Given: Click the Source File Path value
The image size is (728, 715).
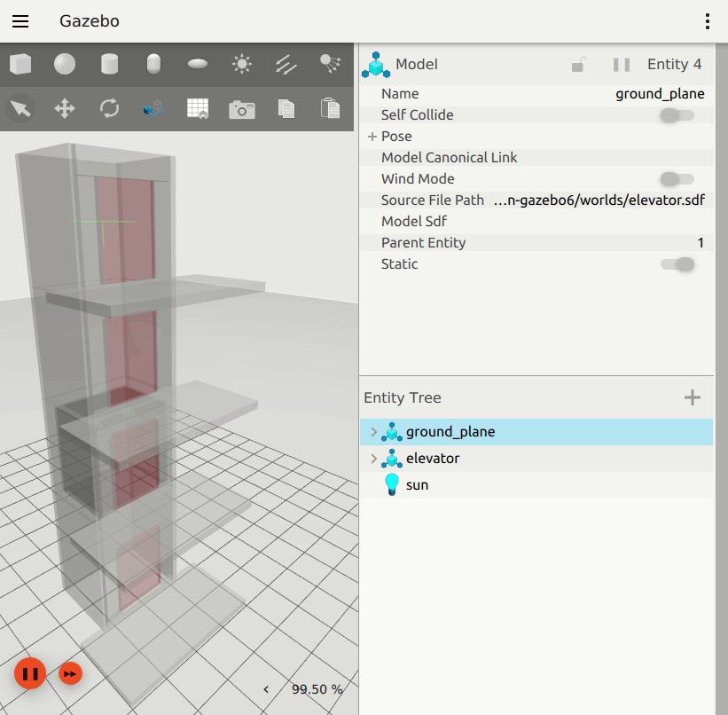Looking at the screenshot, I should tap(599, 200).
